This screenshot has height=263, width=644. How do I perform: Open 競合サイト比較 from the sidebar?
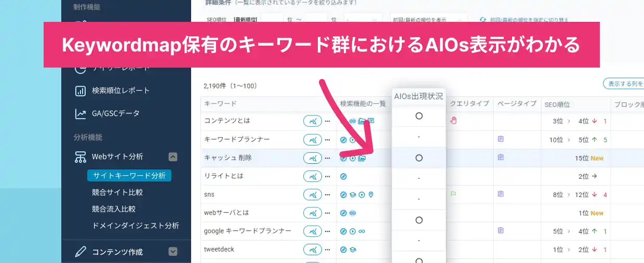point(117,192)
